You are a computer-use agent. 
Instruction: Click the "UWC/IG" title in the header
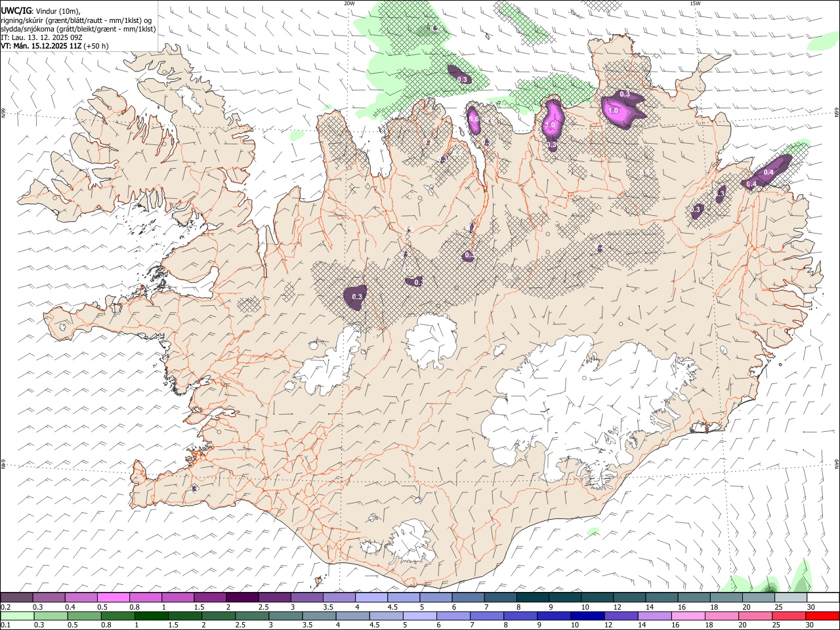coord(16,10)
